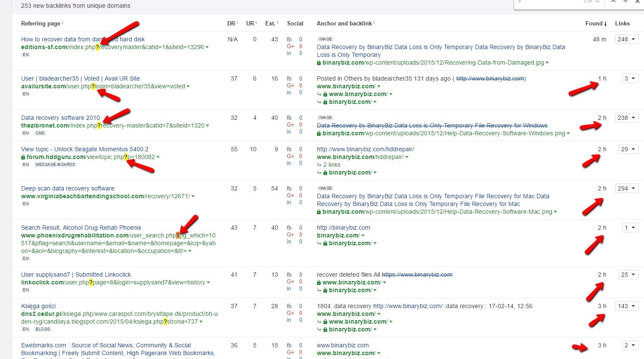Viewport: 644px width, 359px height.
Task: Open the 143 links dropdown
Action: pyautogui.click(x=626, y=306)
